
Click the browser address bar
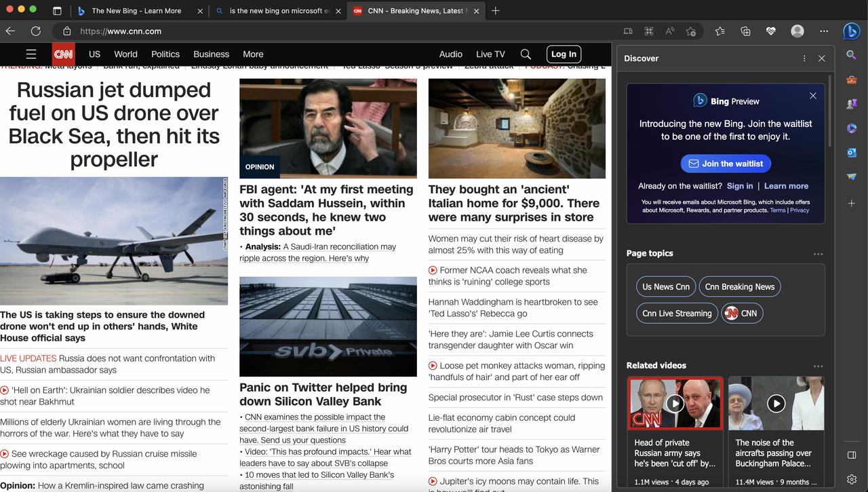[203, 31]
